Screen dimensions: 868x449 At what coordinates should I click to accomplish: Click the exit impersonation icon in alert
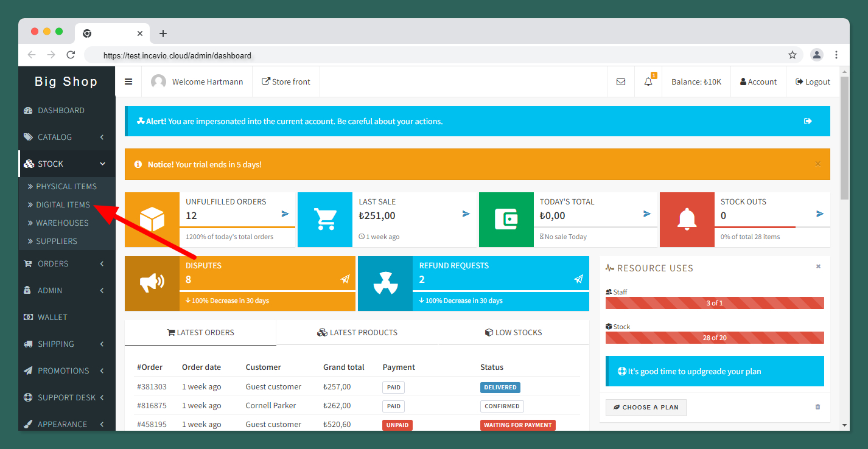tap(808, 121)
